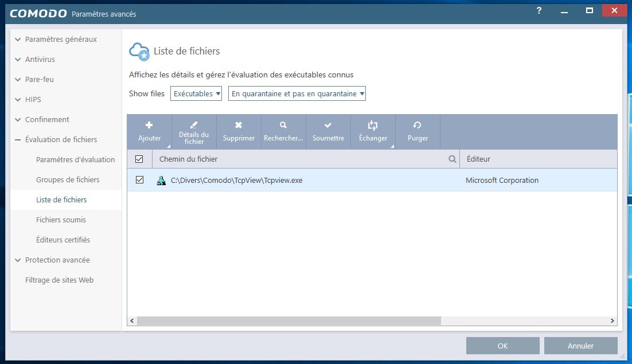Click the horizontal scrollbar thumb
This screenshot has height=364, width=632.
288,320
